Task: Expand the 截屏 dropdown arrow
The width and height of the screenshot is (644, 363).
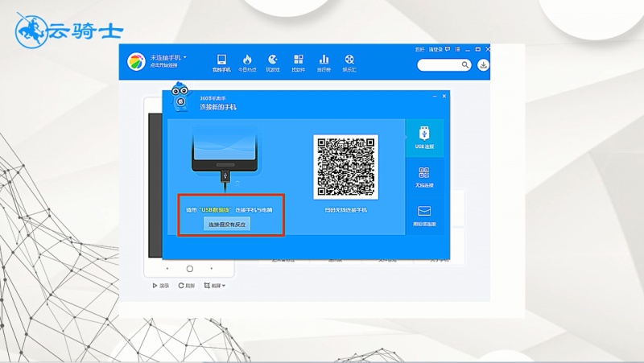Action: (x=224, y=286)
